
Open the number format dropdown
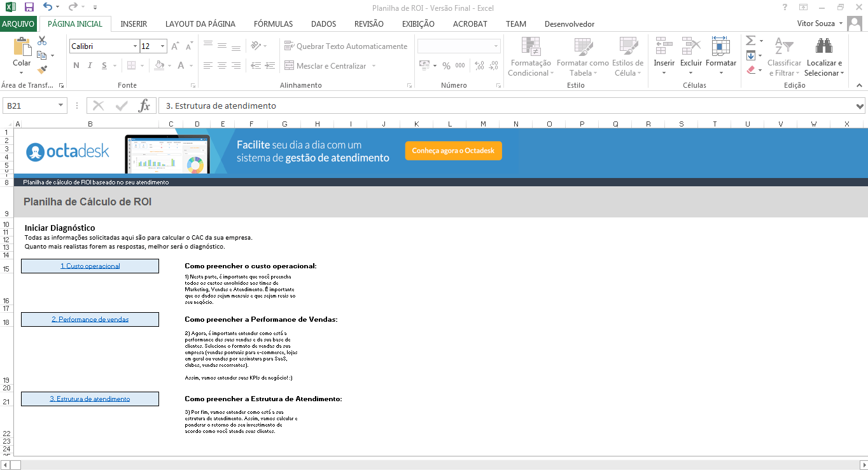point(496,46)
